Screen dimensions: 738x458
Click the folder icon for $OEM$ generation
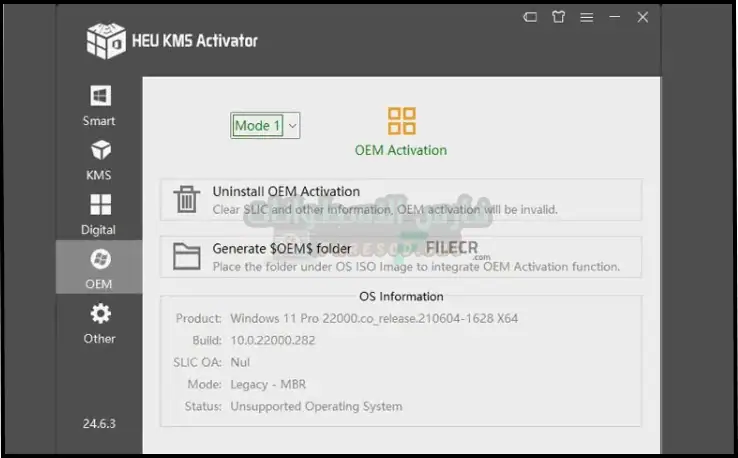(x=186, y=256)
